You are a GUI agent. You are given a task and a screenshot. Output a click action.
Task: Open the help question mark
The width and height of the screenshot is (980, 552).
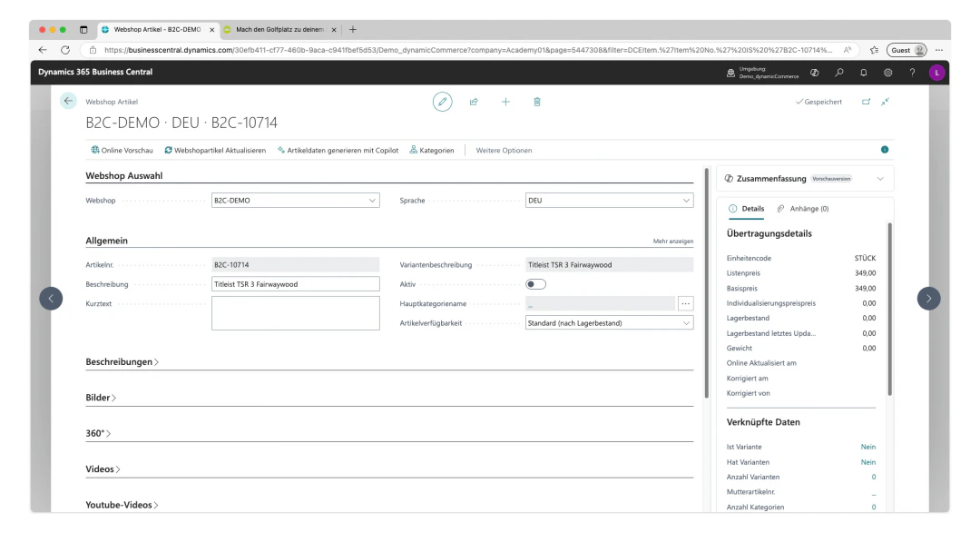(x=913, y=73)
